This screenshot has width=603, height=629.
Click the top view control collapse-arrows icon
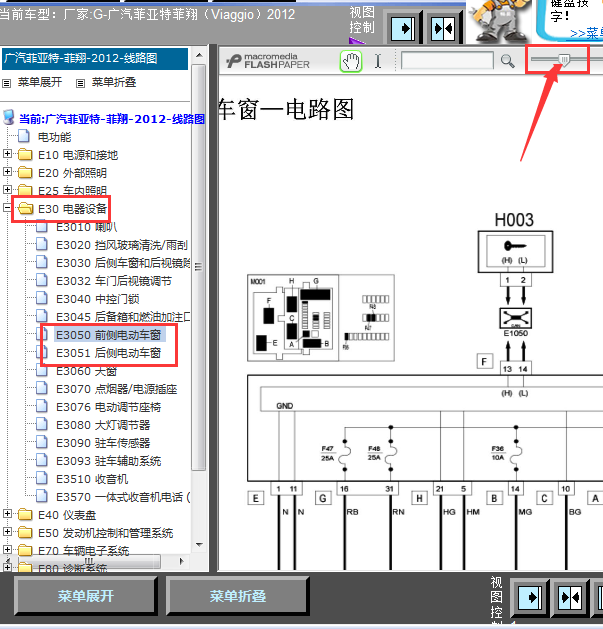pyautogui.click(x=443, y=28)
